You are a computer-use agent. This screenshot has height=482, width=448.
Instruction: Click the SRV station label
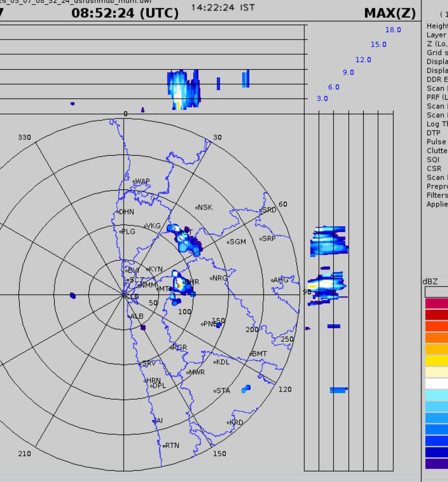pyautogui.click(x=148, y=364)
